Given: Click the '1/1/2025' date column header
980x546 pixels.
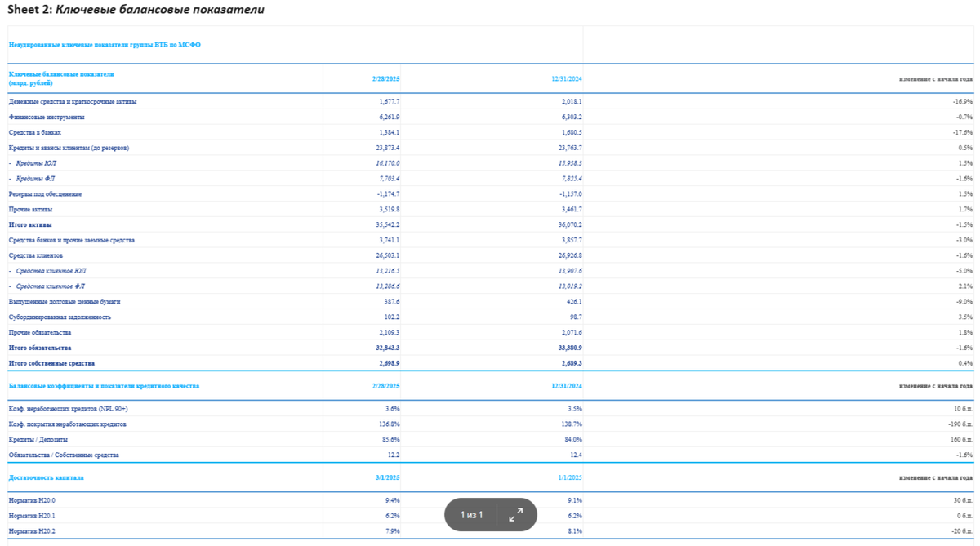Looking at the screenshot, I should (569, 477).
